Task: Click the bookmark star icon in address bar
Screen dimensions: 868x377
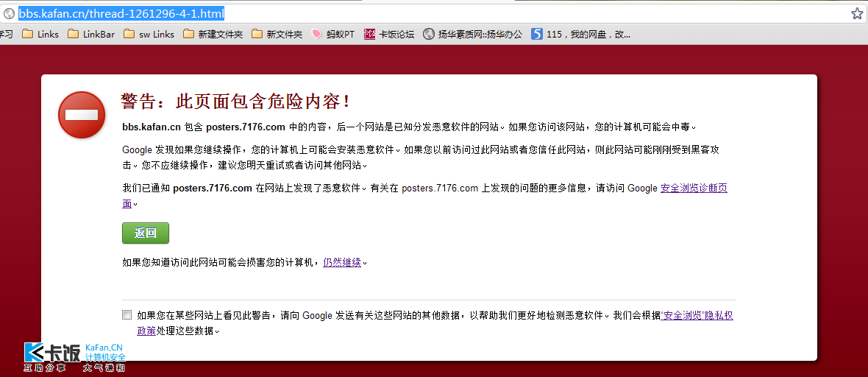Action: coord(857,14)
